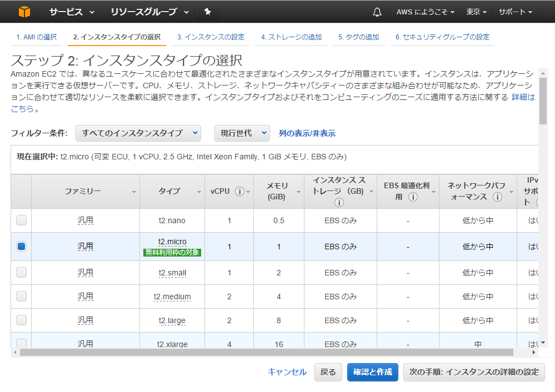Sort by タイプ column arrow
This screenshot has height=392, width=555.
tap(199, 192)
